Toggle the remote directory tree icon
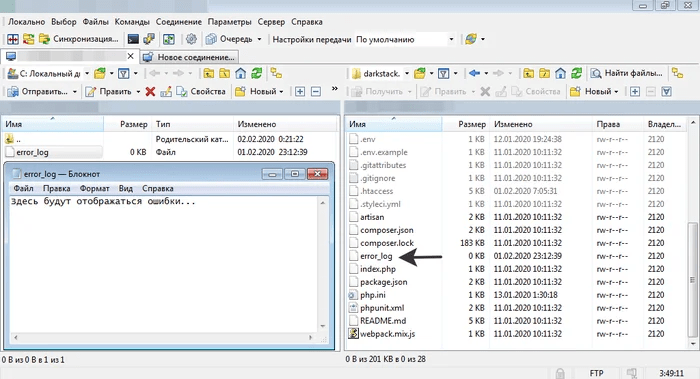Screen dimensions: 700x379 pos(678,74)
